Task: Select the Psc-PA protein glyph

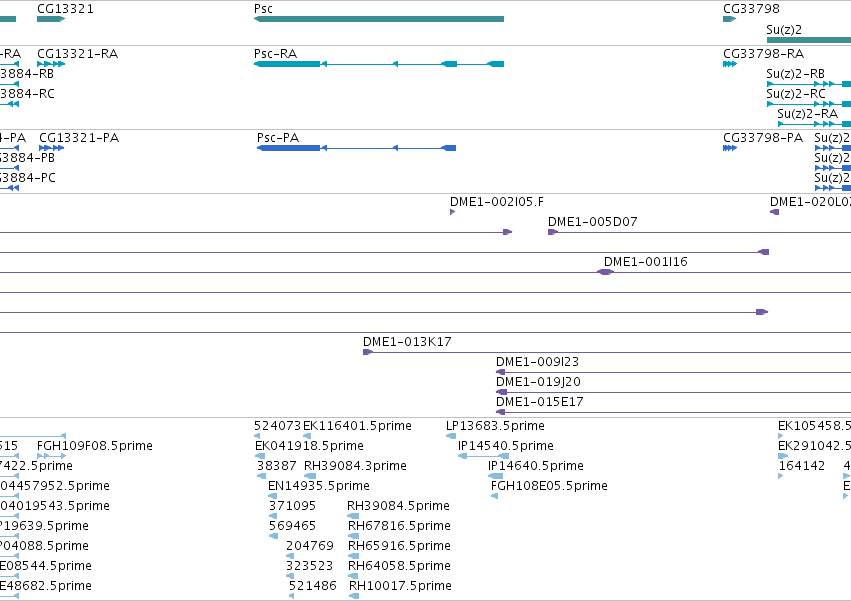Action: coord(356,148)
